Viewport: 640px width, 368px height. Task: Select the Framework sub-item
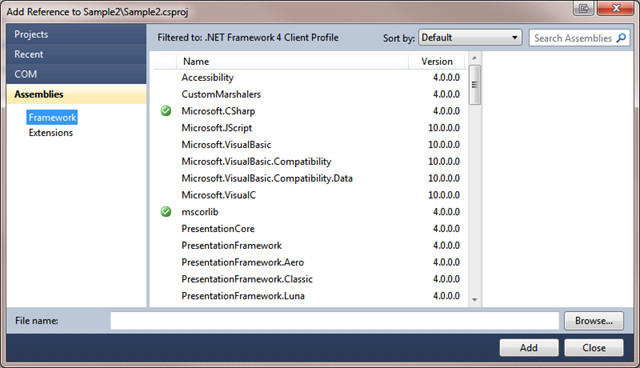point(52,117)
